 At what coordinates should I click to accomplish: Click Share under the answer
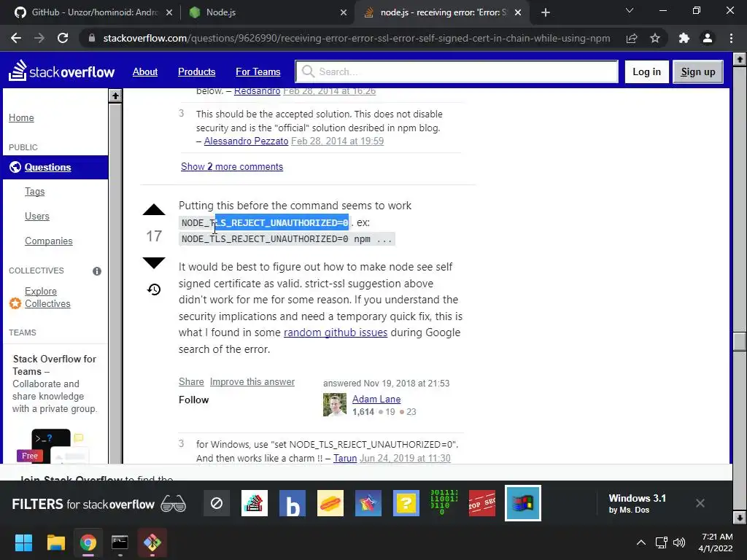pos(191,381)
